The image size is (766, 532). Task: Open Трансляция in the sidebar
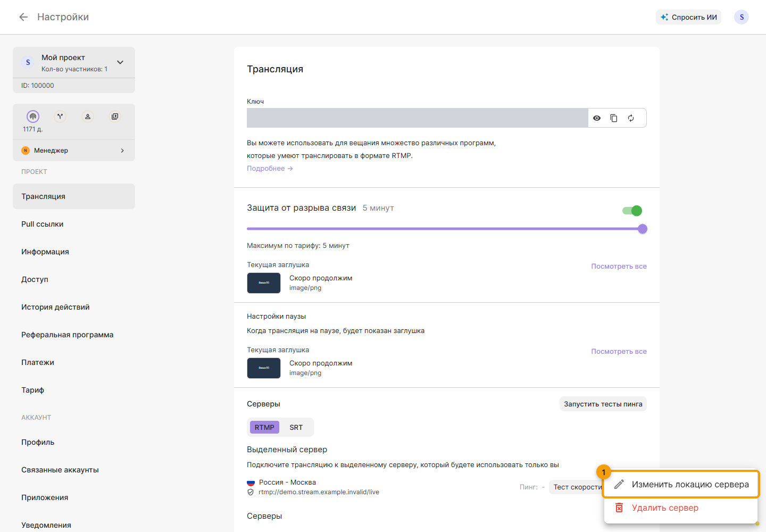[x=74, y=196]
